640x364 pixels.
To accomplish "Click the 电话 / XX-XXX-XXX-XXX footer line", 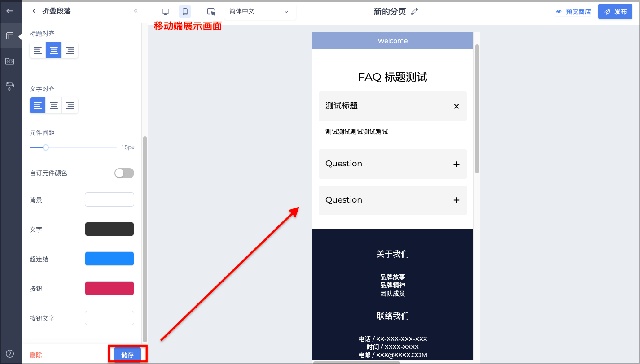I will (x=393, y=339).
